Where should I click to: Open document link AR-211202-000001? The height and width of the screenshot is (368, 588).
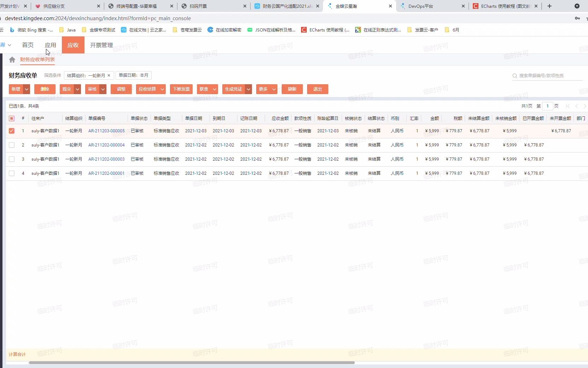click(106, 173)
